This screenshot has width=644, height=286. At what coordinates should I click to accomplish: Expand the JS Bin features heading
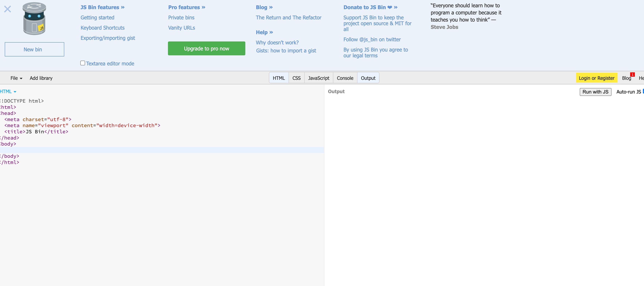[102, 7]
